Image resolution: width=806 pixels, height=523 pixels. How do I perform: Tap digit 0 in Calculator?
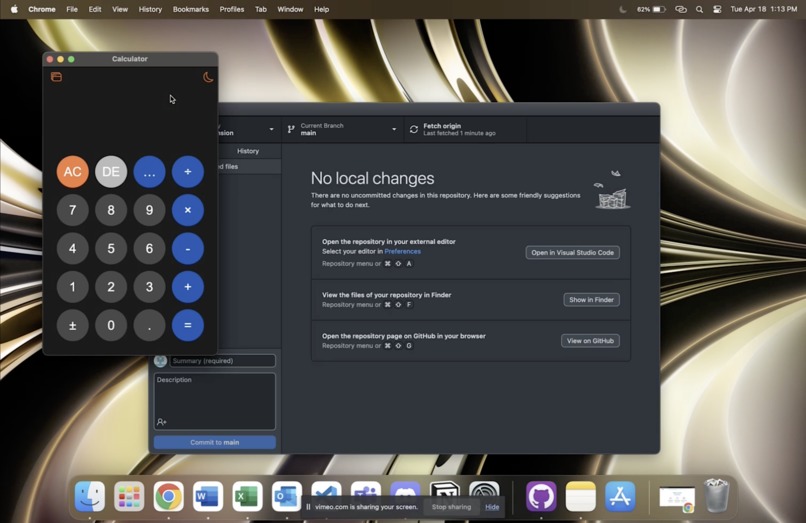(x=111, y=325)
